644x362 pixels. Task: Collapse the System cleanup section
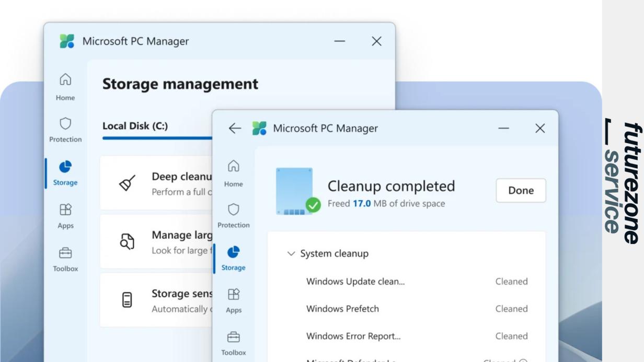pyautogui.click(x=292, y=253)
